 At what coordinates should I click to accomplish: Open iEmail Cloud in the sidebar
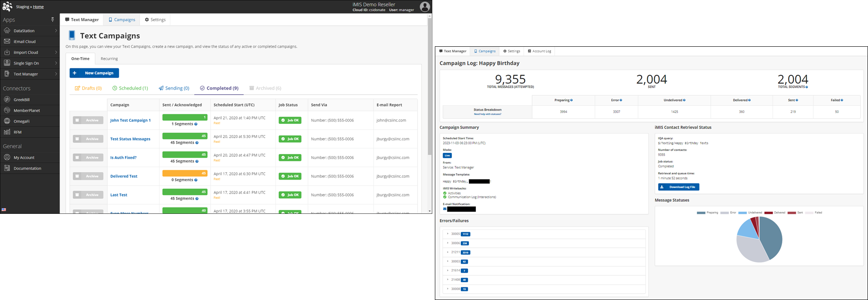(x=24, y=42)
